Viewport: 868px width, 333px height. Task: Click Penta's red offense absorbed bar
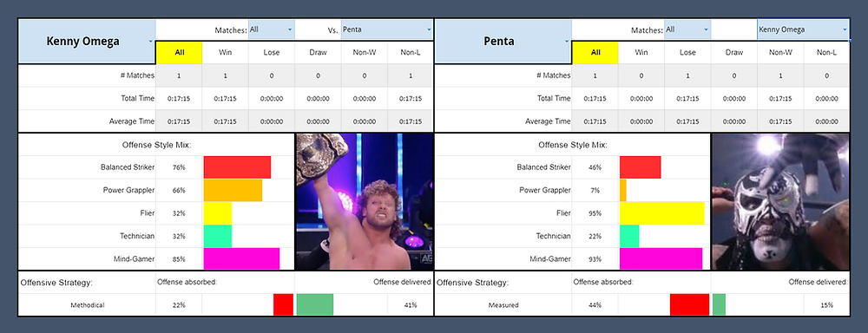(689, 304)
